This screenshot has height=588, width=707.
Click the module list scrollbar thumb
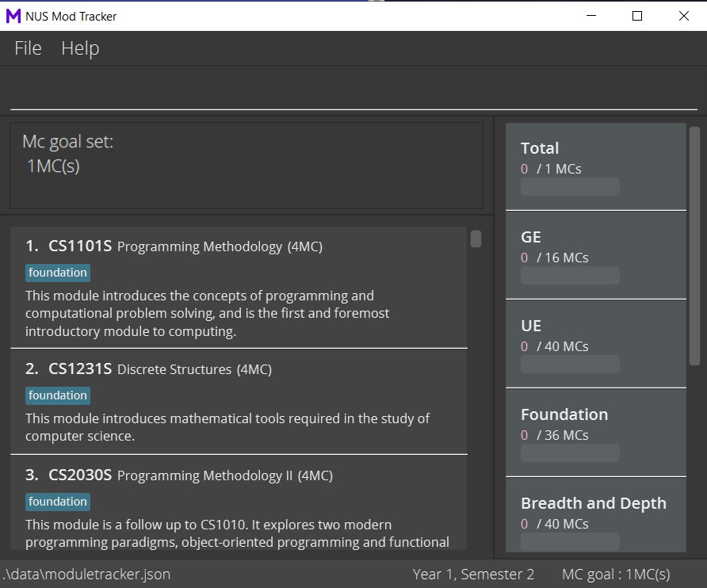point(476,239)
